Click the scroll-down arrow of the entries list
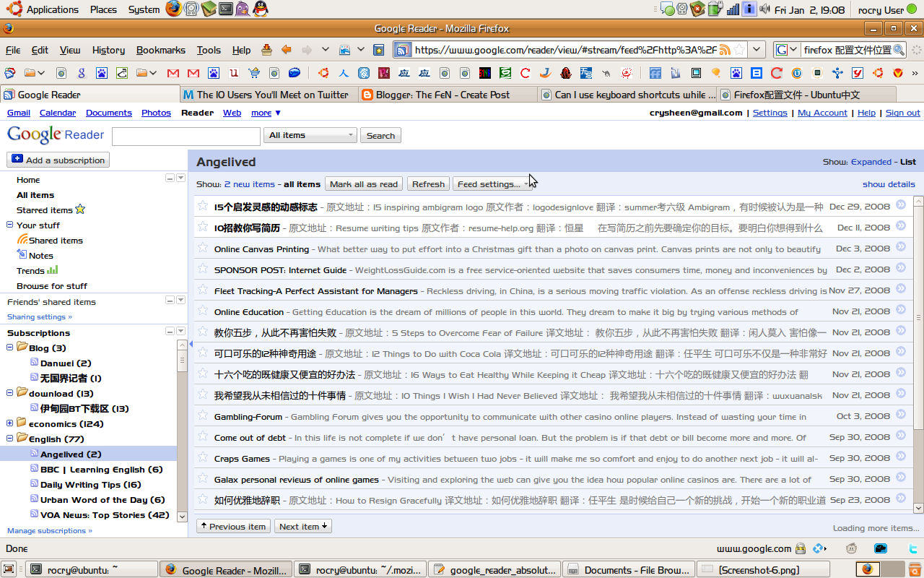Viewport: 924px width, 578px height. click(x=918, y=507)
